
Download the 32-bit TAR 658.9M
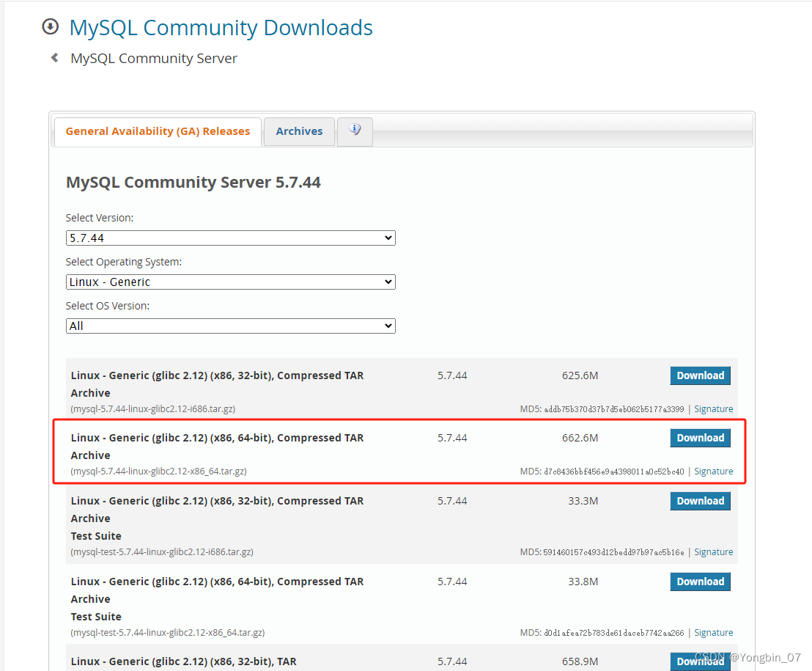pos(700,661)
